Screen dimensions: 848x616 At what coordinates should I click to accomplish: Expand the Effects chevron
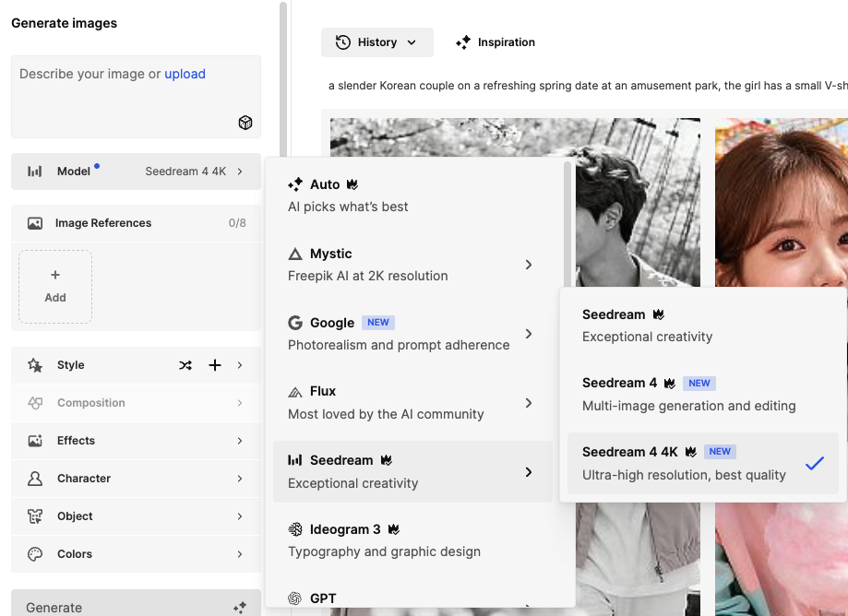240,441
